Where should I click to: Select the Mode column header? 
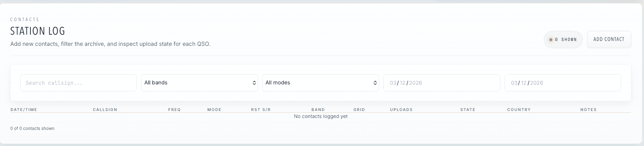tap(214, 110)
